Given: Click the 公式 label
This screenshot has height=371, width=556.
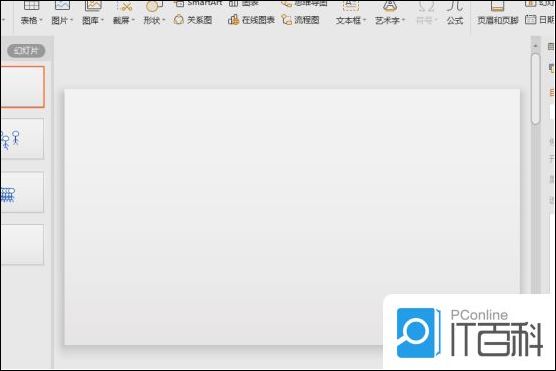Looking at the screenshot, I should [455, 21].
